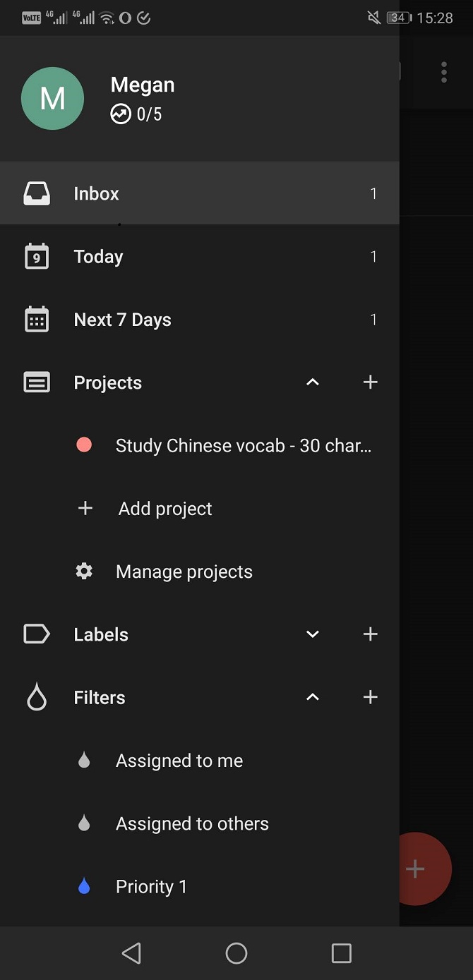
Task: Open the Next 7 Days view
Action: (x=122, y=320)
